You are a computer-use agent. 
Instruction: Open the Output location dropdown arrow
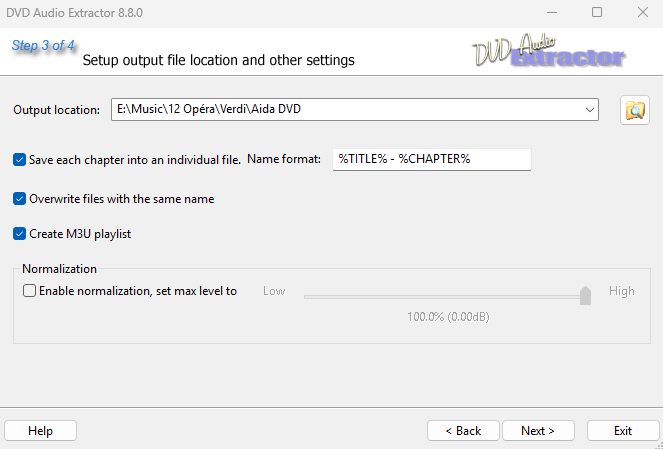tap(589, 110)
